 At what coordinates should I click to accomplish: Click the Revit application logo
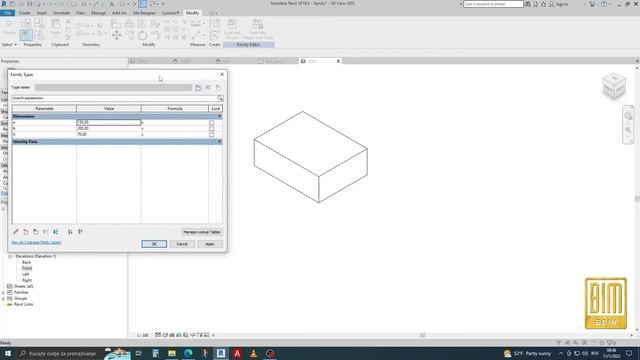tap(4, 4)
